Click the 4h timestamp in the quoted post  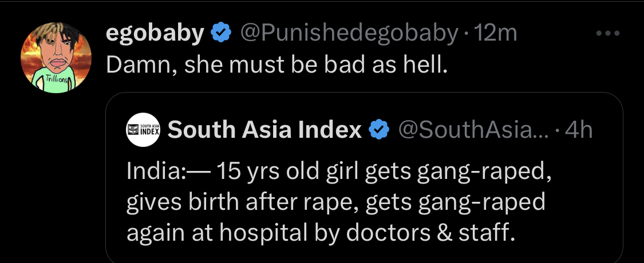[579, 130]
